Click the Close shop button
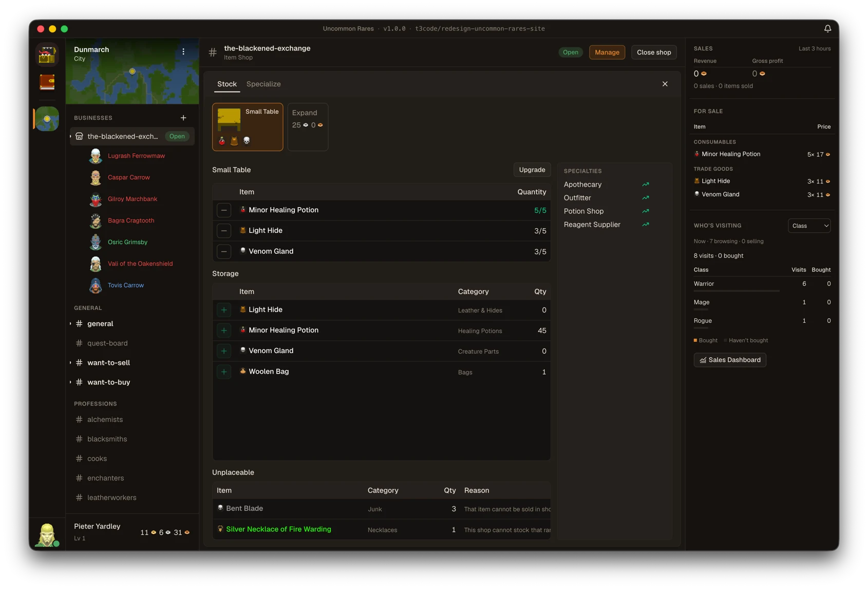Screen dimensions: 868x589 tap(654, 52)
